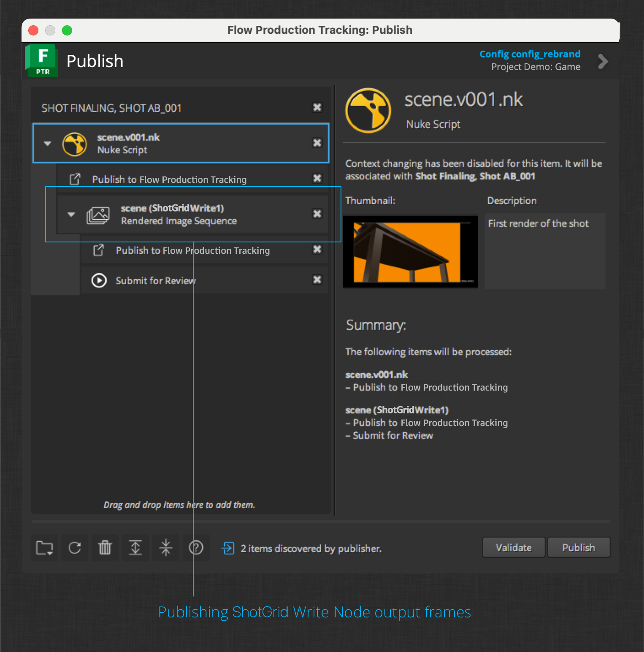644x652 pixels.
Task: Click the Nuke icon in the scene.v001.nk tree row
Action: 75,144
